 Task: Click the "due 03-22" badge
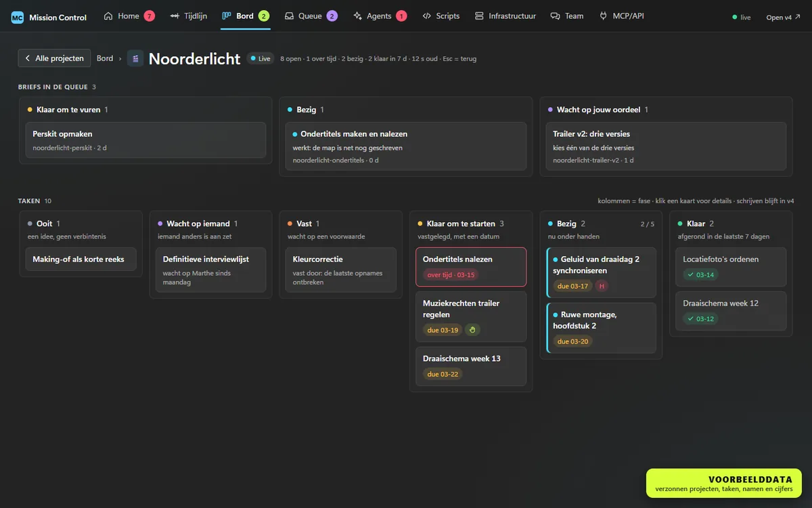pos(443,374)
